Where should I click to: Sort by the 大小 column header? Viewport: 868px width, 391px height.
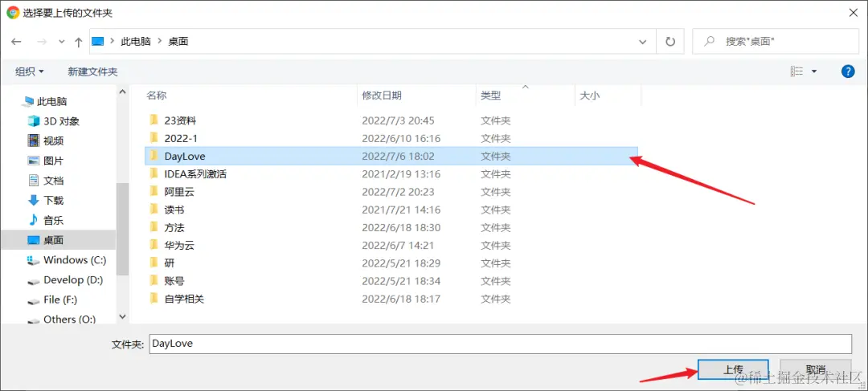click(590, 95)
